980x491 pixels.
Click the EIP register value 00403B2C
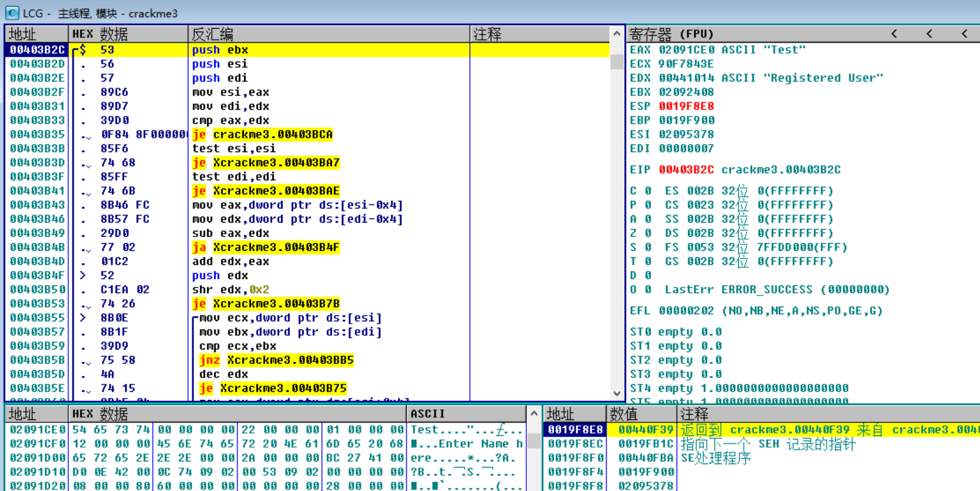(x=686, y=170)
